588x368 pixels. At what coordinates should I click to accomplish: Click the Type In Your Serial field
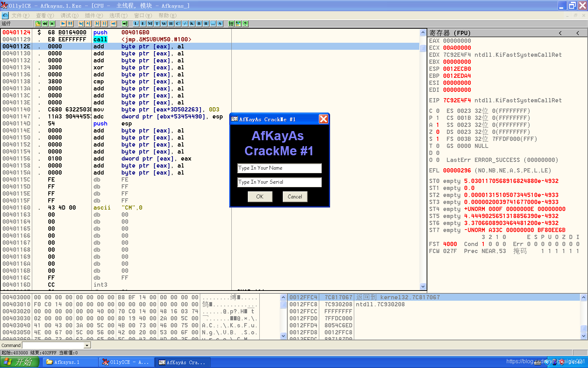[x=279, y=182]
